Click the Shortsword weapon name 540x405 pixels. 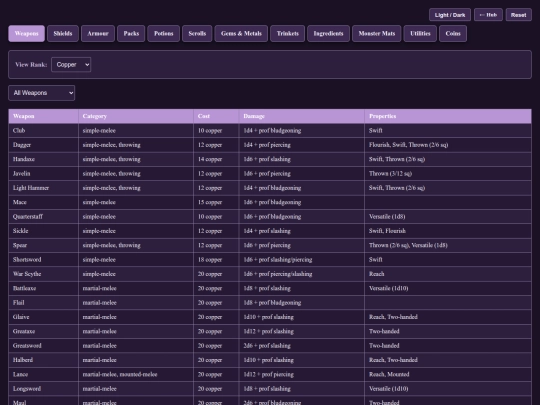(27, 260)
